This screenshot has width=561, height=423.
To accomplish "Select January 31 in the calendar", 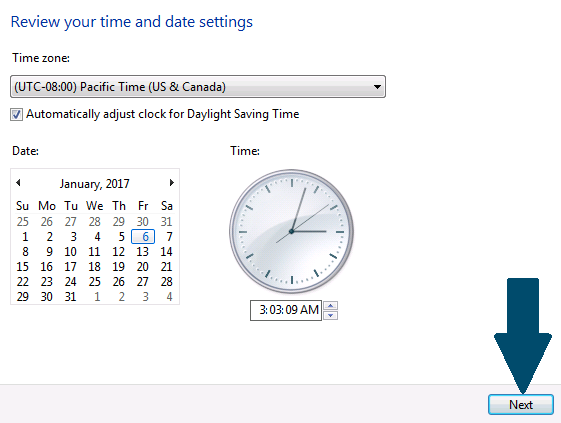I will point(70,297).
